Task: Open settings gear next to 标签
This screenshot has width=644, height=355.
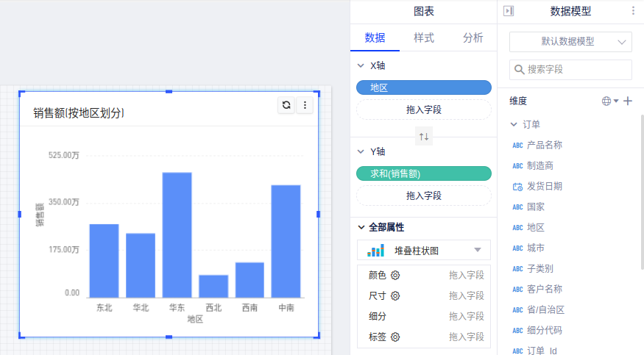Action: [395, 337]
